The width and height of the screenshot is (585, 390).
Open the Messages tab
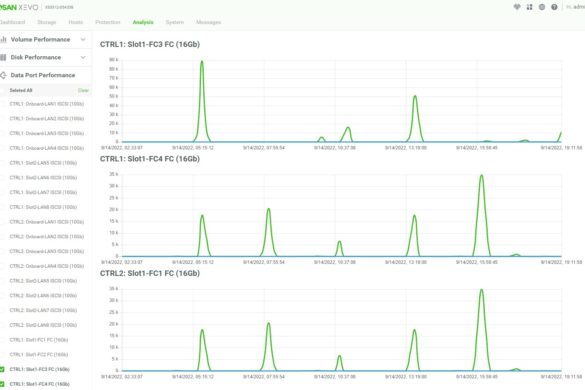[209, 22]
